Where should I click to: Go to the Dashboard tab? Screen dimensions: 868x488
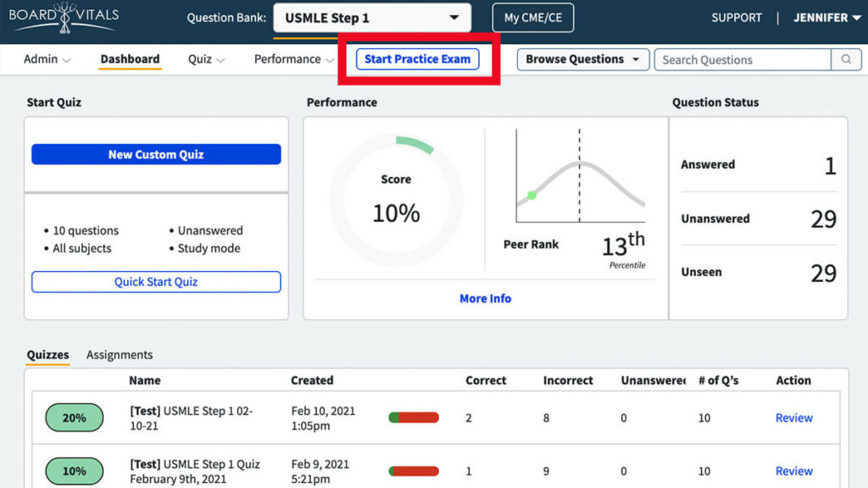pyautogui.click(x=130, y=59)
